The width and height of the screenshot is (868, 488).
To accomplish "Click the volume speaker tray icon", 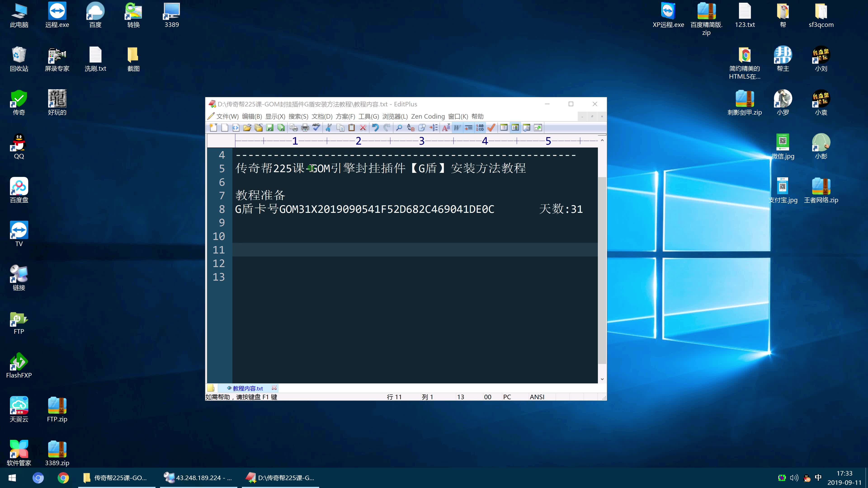I will point(794,478).
